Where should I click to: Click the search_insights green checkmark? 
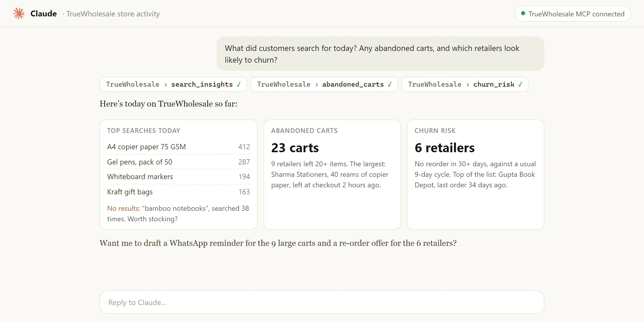(x=239, y=84)
